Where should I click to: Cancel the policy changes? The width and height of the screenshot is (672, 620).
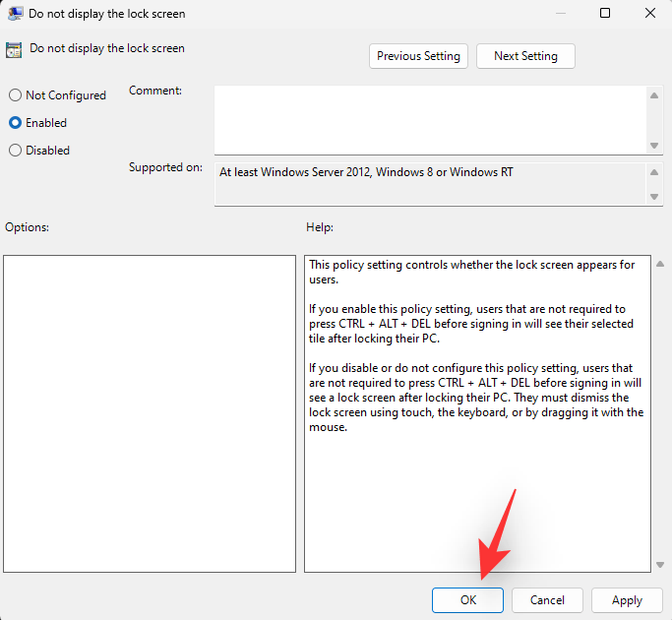(547, 600)
